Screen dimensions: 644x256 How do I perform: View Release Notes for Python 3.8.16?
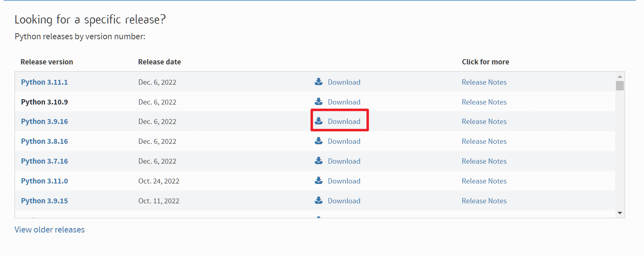point(484,141)
